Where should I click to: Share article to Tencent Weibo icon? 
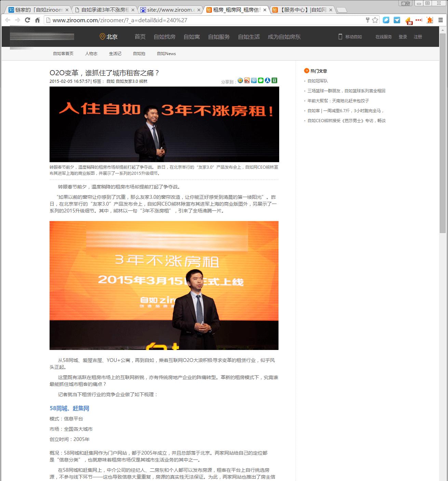(x=254, y=80)
